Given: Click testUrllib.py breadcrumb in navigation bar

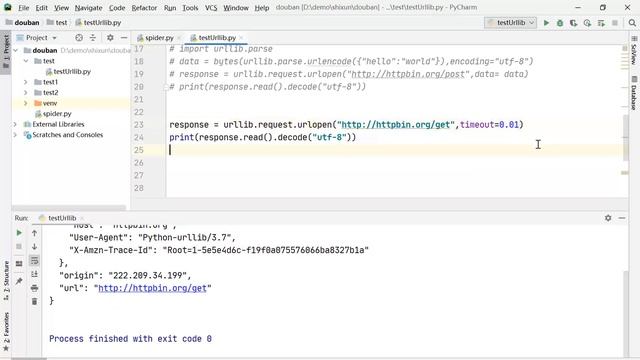Looking at the screenshot, I should 98,23.
